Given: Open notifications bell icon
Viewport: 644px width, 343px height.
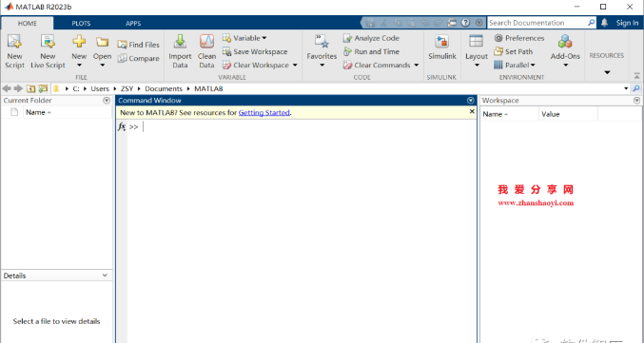Looking at the screenshot, I should tap(604, 23).
